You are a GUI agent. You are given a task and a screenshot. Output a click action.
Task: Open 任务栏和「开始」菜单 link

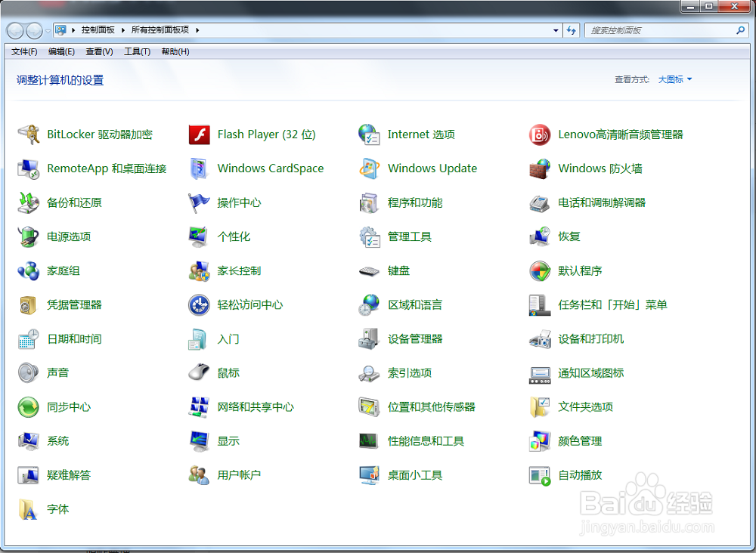click(x=612, y=305)
